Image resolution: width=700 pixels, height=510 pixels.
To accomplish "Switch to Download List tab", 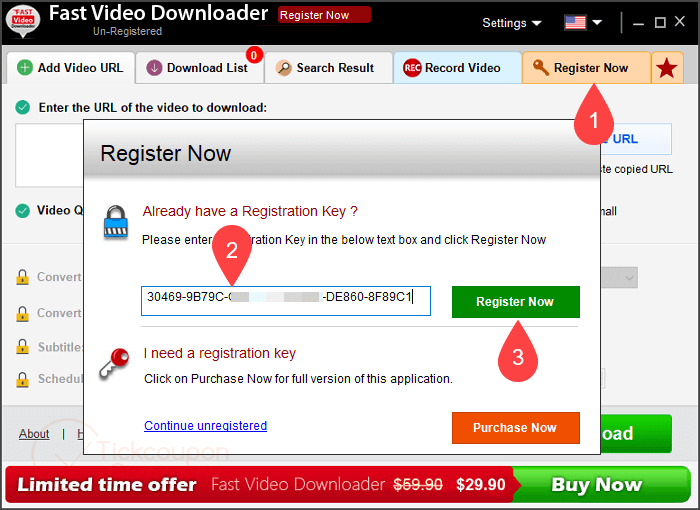I will (x=199, y=68).
